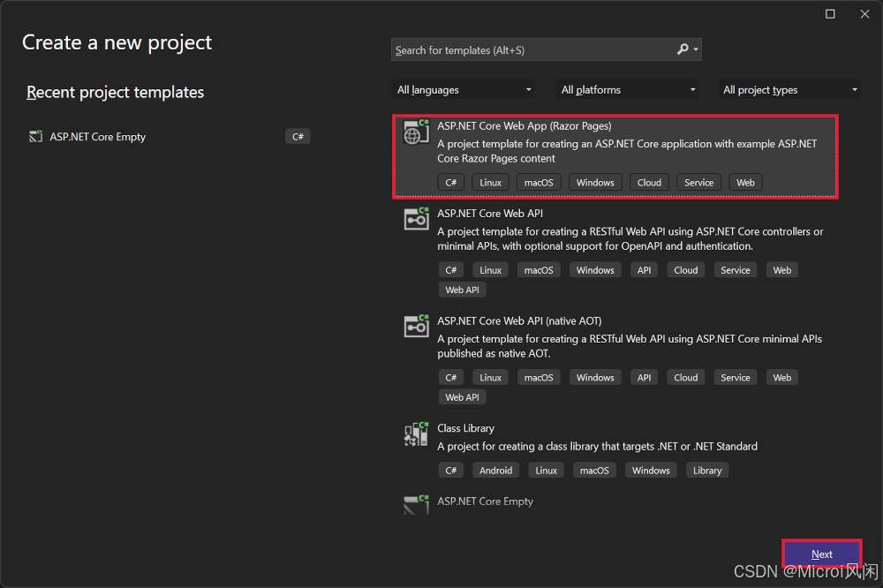The width and height of the screenshot is (883, 588).
Task: Close the Create a new project dialog
Action: pos(865,14)
